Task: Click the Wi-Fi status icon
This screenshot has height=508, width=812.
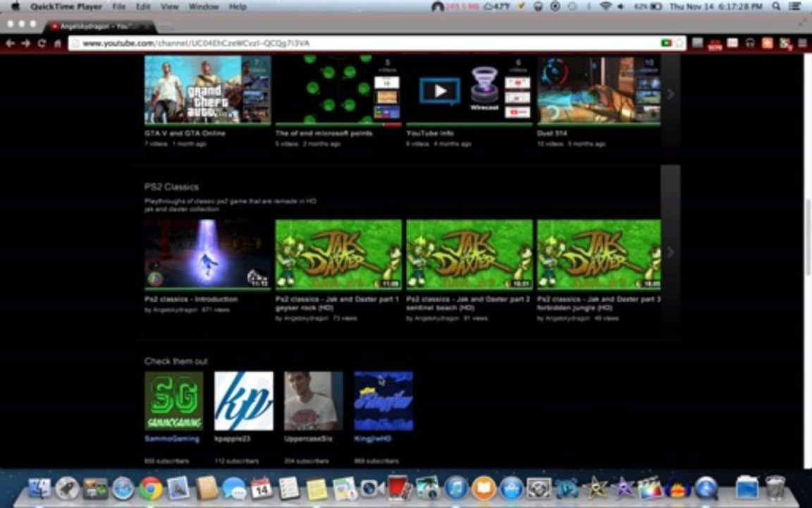Action: 605,6
